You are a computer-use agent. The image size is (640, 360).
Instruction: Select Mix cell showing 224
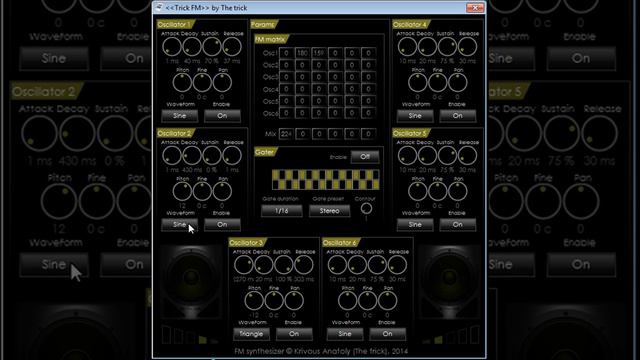286,134
